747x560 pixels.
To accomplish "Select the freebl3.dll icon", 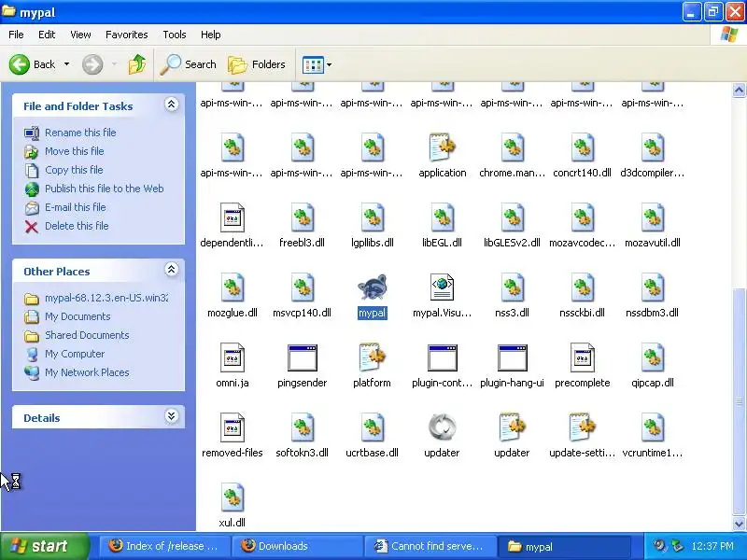I will click(302, 217).
